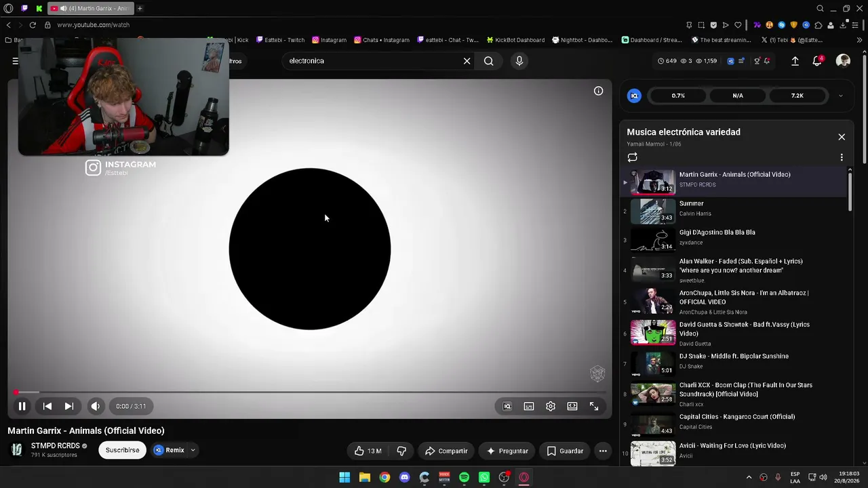
Task: Click the Remix button
Action: pyautogui.click(x=169, y=450)
